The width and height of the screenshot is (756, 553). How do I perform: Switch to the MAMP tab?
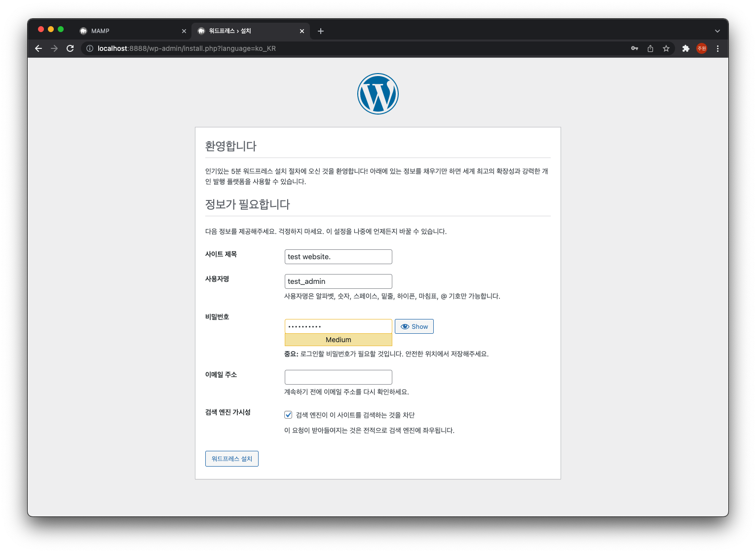click(133, 31)
